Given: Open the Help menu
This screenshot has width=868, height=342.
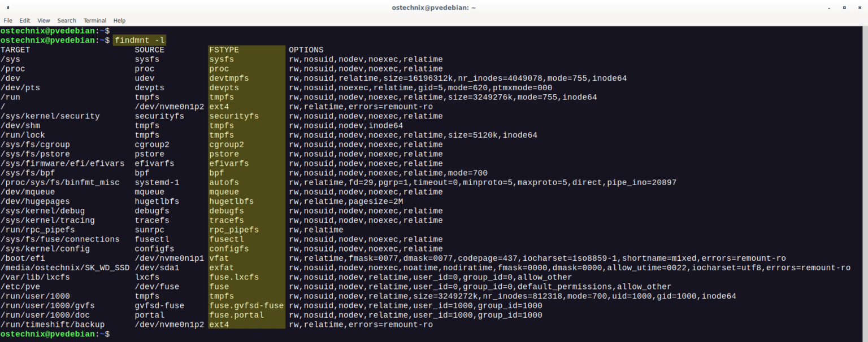Looking at the screenshot, I should click(119, 20).
